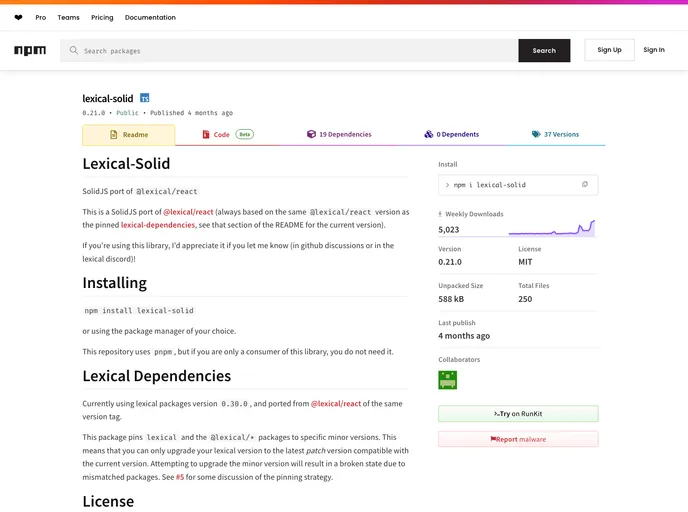
Task: Open the first @lexical/react link
Action: tap(188, 212)
